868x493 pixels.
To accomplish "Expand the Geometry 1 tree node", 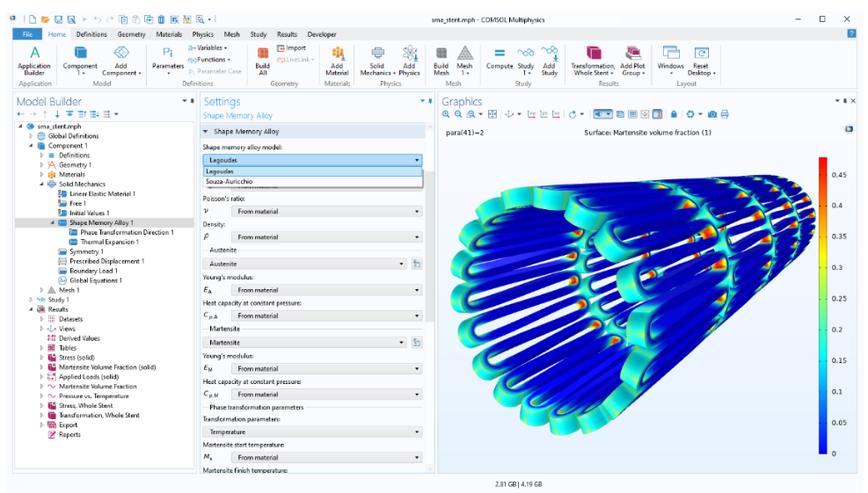I will pyautogui.click(x=41, y=165).
